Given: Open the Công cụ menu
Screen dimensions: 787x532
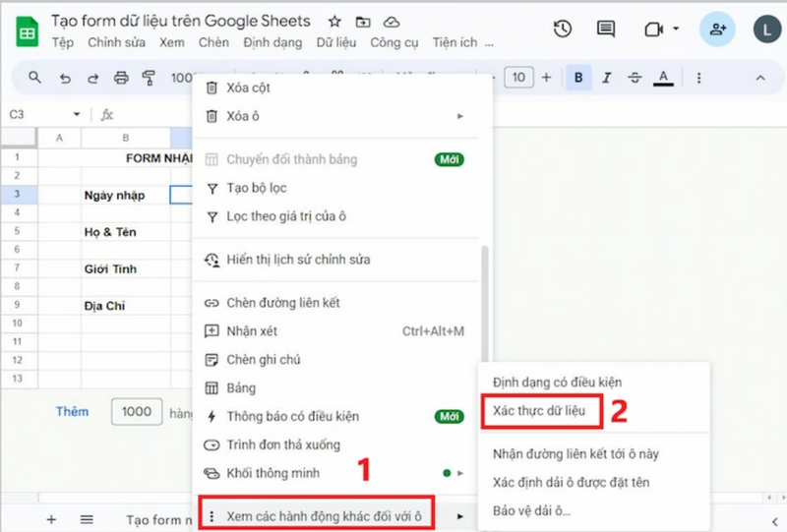Looking at the screenshot, I should [394, 43].
